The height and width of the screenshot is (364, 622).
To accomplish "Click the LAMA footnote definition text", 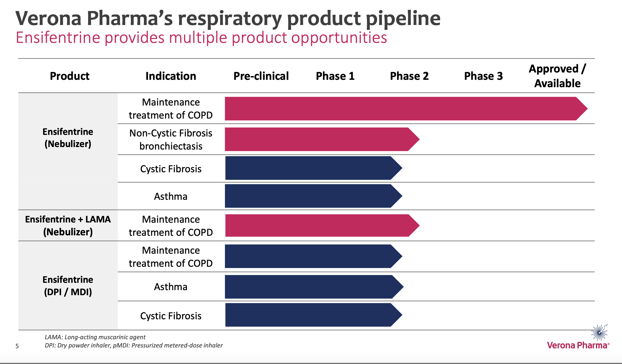I will tap(95, 337).
